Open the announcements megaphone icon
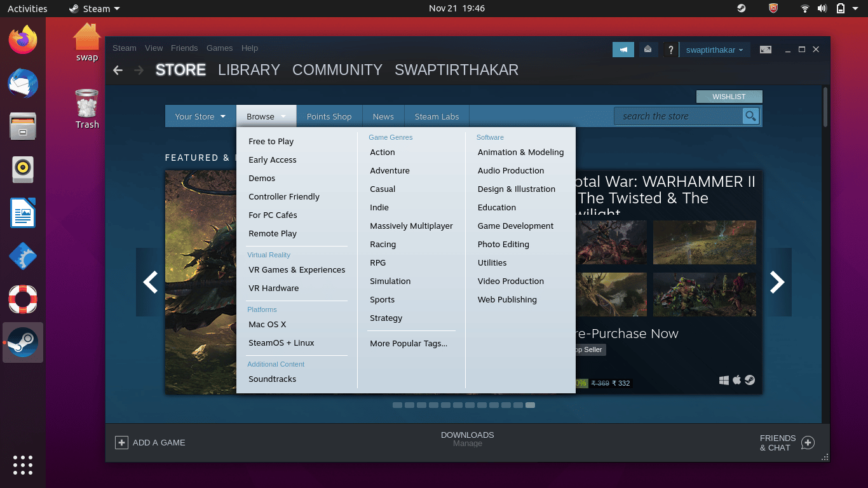Image resolution: width=868 pixels, height=488 pixels. (x=623, y=50)
